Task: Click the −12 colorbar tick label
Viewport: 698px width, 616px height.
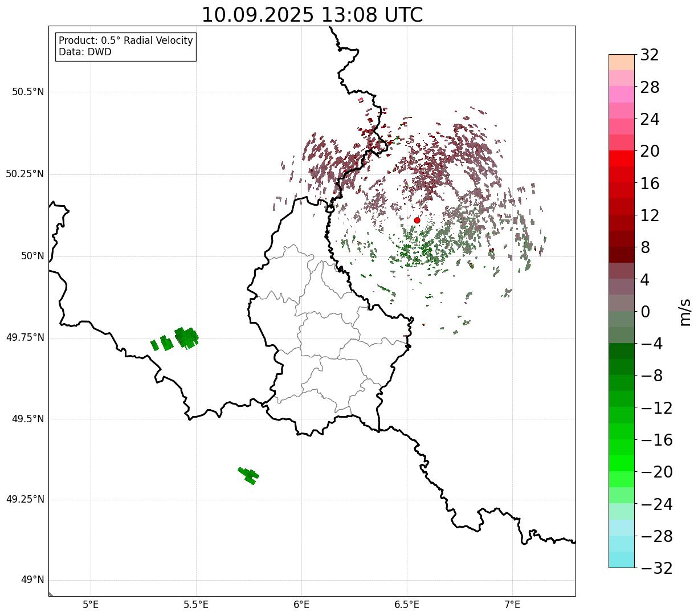Action: [656, 408]
